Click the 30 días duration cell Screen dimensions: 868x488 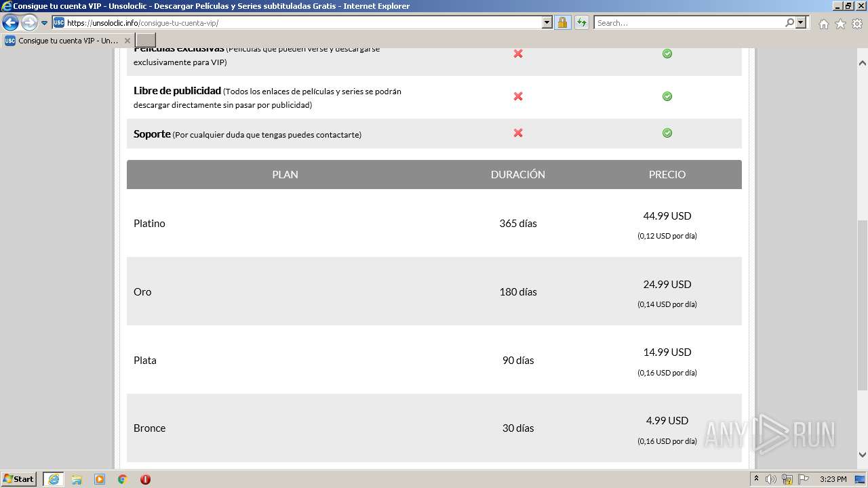coord(518,428)
